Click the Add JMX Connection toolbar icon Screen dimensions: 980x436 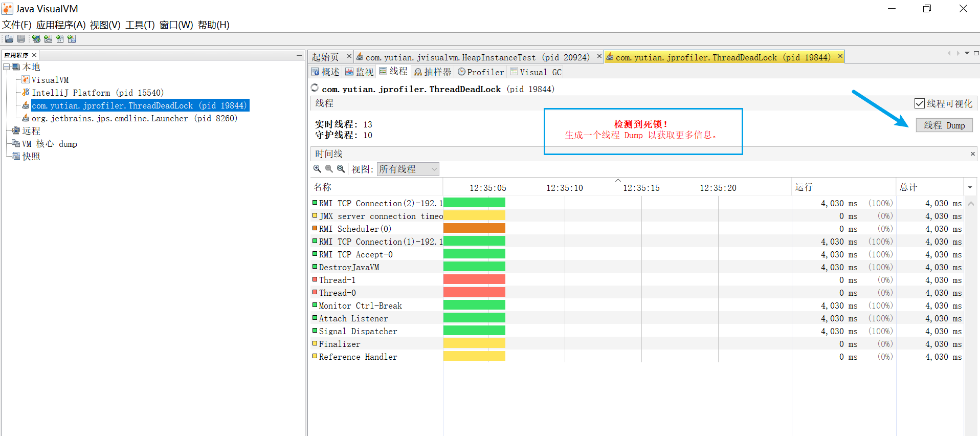[x=48, y=39]
